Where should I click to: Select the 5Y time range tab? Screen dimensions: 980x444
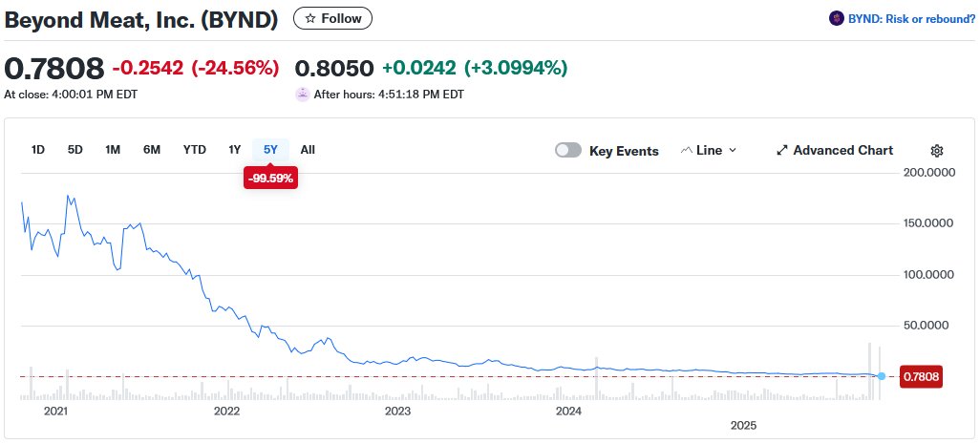point(270,150)
